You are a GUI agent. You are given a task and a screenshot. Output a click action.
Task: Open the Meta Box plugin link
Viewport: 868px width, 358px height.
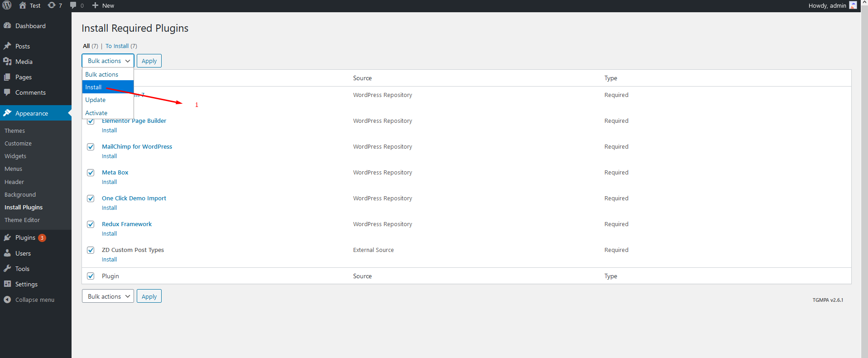(x=115, y=172)
